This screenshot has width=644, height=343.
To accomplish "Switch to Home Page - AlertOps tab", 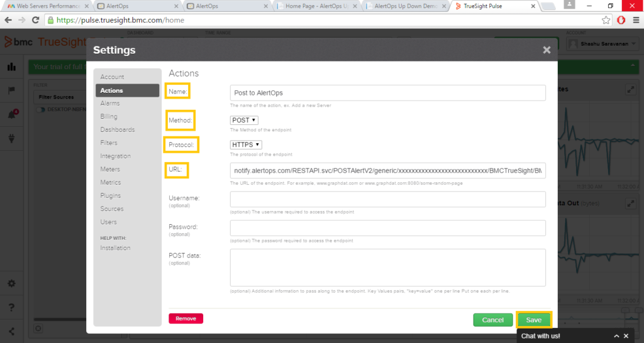I will 316,6.
